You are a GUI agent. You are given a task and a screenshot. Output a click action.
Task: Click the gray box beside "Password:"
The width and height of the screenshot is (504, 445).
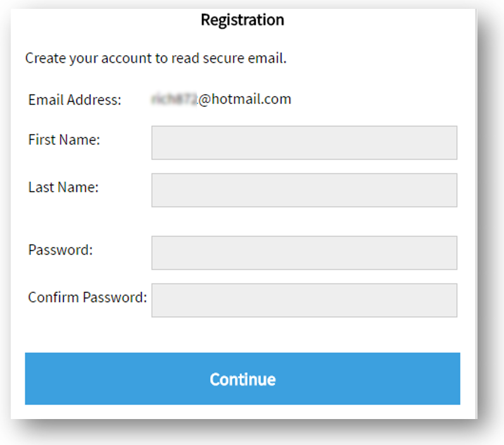pos(304,253)
